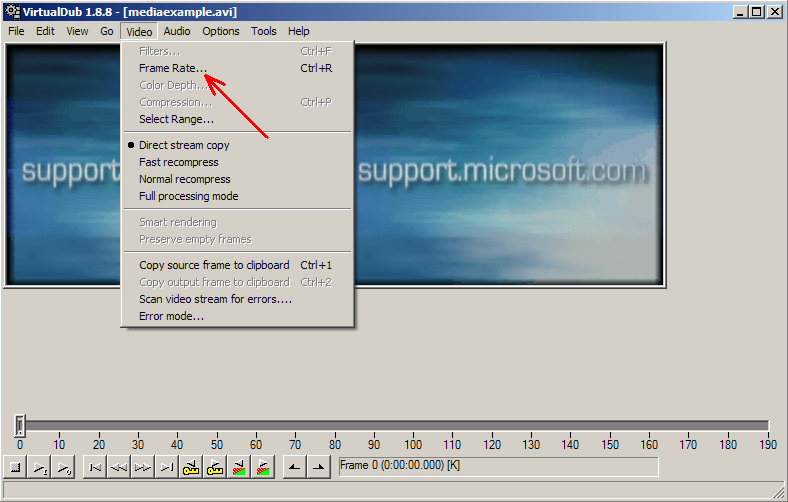Click the grayed-out Color Depth... entry
The width and height of the screenshot is (788, 502).
237,85
